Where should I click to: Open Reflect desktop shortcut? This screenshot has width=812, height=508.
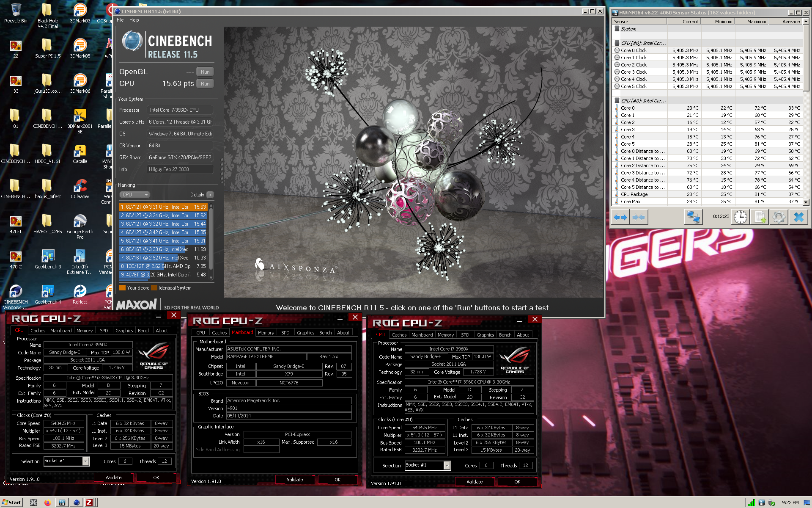click(x=80, y=294)
